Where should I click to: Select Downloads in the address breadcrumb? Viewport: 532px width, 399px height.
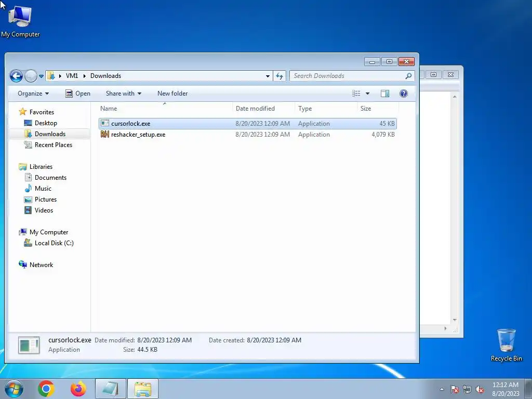(105, 76)
